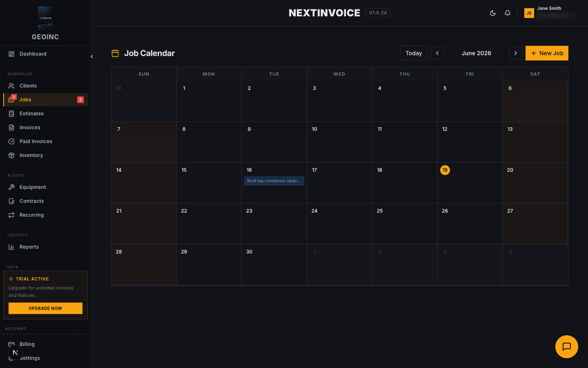Click the TRIAL ACTIVE label

point(32,279)
